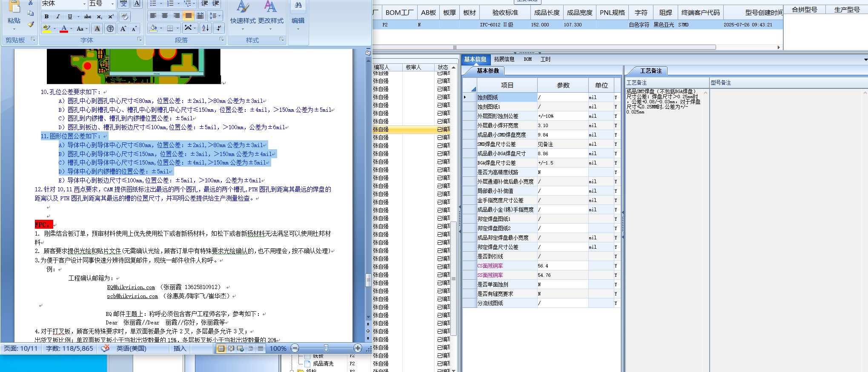
Task: Open the EQ@hikvision.com email link
Action: (131, 287)
